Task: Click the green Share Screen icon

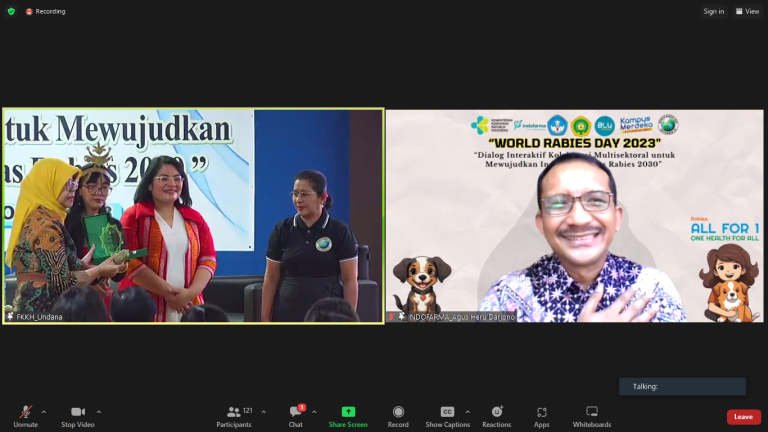Action: click(348, 412)
